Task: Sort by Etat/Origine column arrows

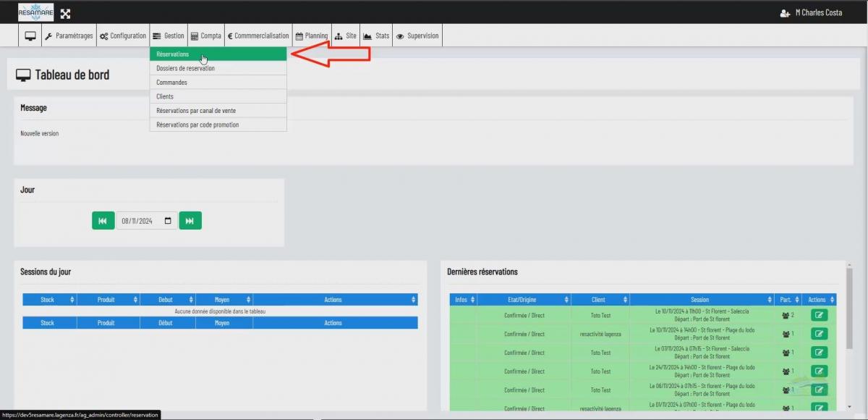Action: point(566,300)
